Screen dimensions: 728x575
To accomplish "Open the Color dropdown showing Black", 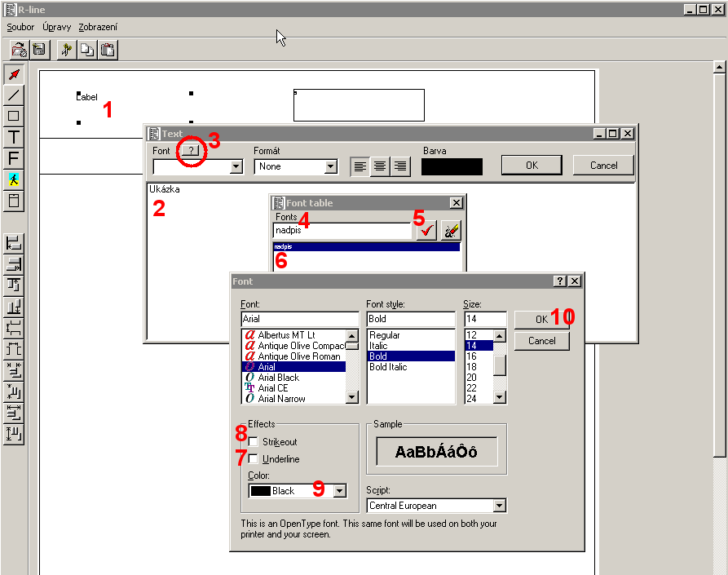I will tap(340, 491).
